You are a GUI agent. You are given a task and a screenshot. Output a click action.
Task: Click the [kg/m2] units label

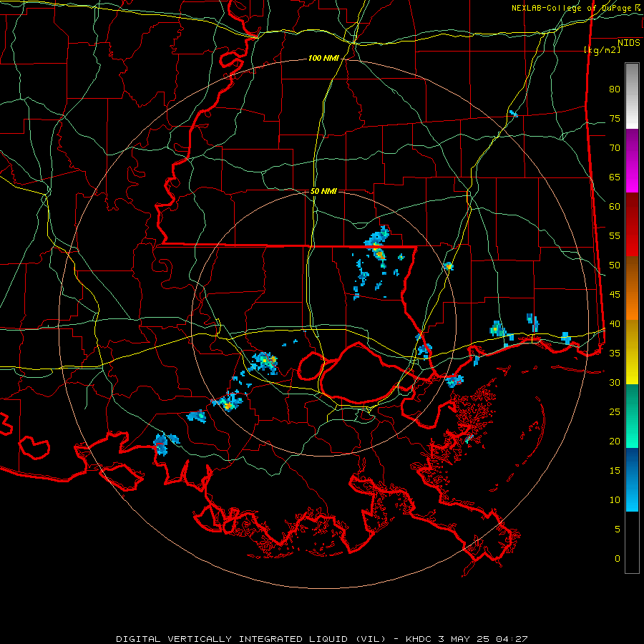602,50
